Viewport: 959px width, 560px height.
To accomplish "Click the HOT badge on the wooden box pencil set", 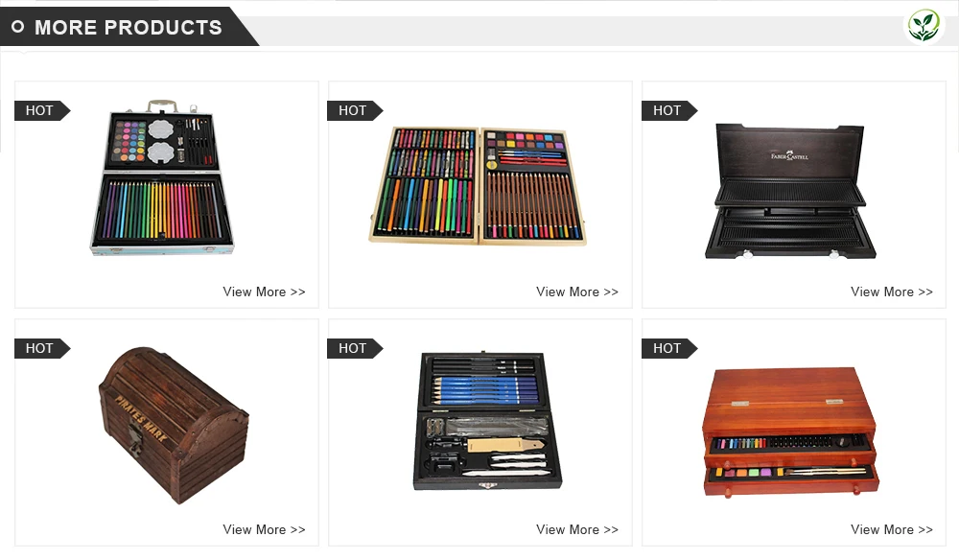I will (356, 110).
